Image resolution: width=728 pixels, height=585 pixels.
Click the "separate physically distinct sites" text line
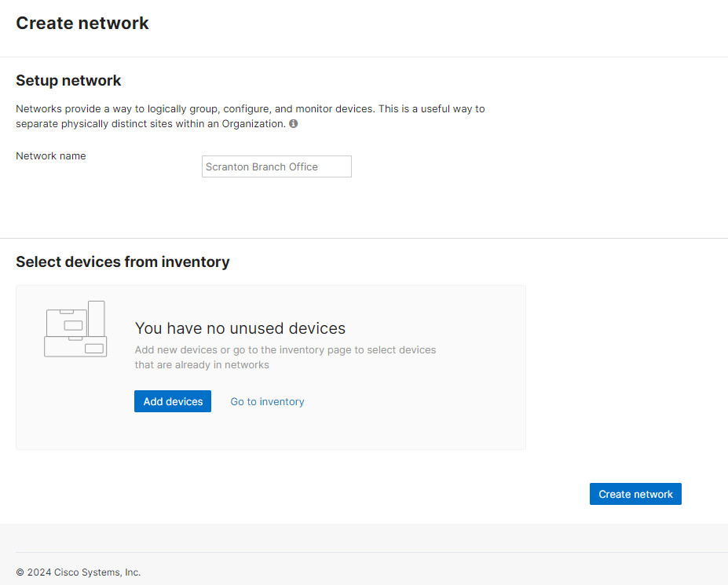pos(150,124)
